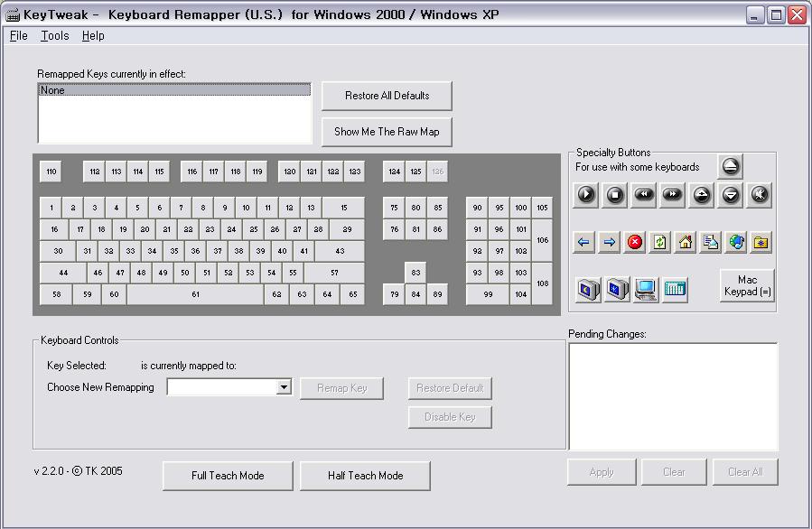Select keyboard key 29

(347, 229)
